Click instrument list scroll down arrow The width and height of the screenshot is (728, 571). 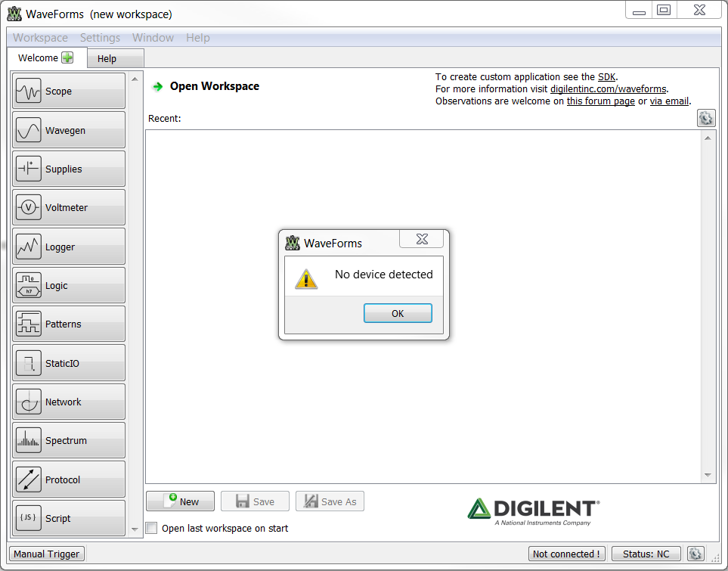coord(135,529)
